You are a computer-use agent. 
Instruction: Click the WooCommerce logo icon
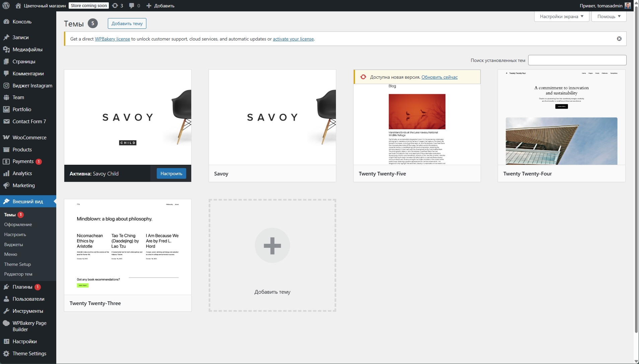6,138
